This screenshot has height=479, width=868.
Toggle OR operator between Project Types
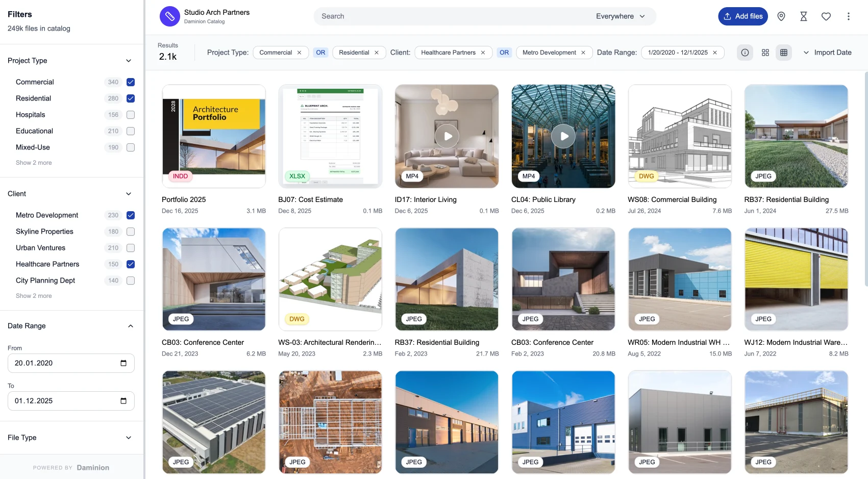point(320,53)
